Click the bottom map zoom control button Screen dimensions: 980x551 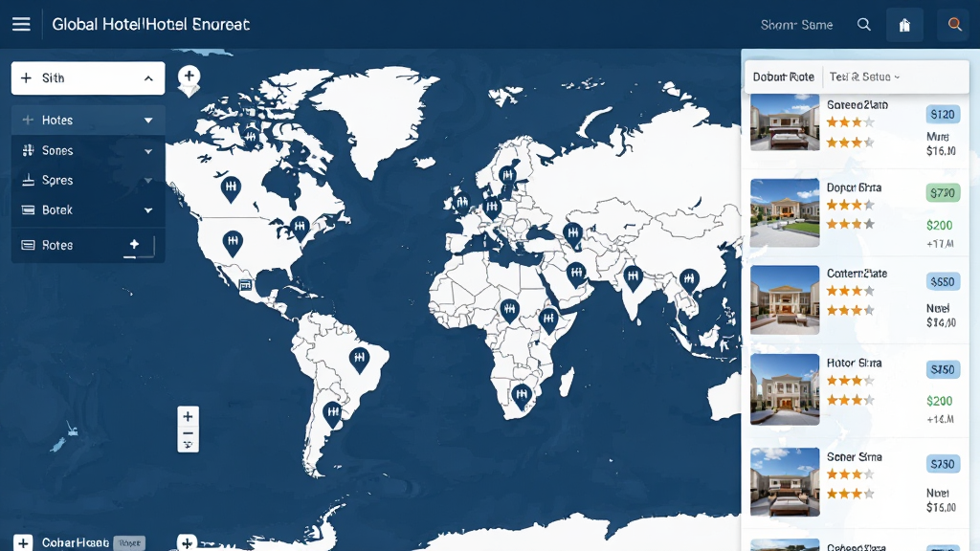[x=189, y=446]
